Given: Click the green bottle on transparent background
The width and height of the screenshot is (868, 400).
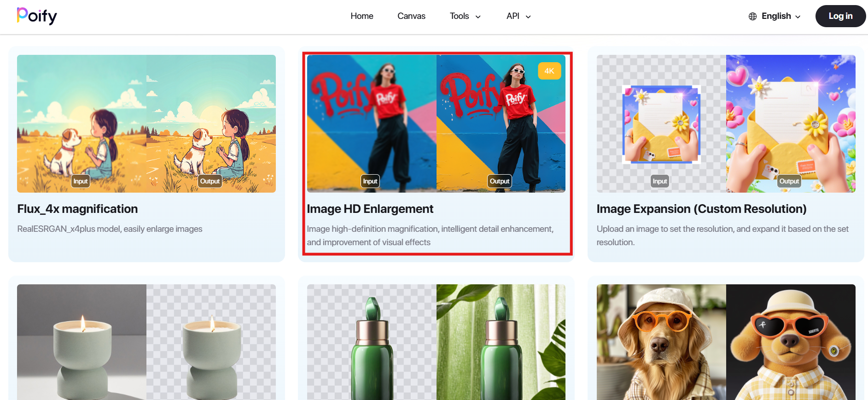Looking at the screenshot, I should pos(372,342).
